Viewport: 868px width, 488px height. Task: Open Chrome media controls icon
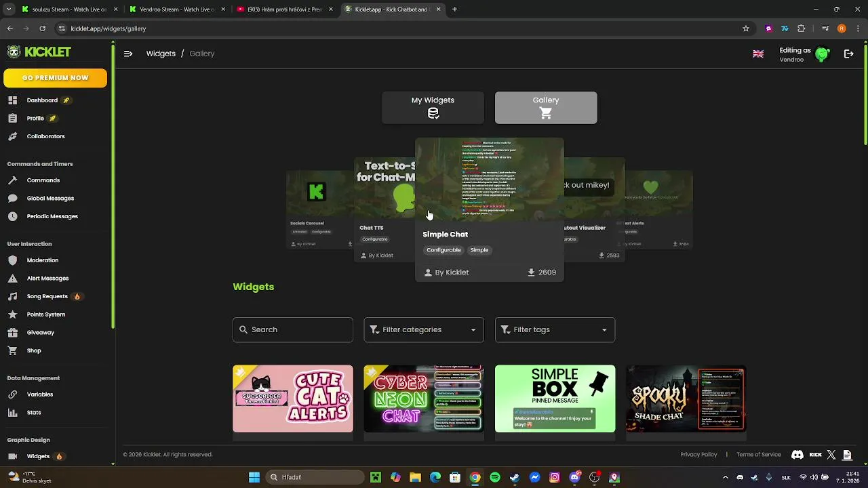click(x=825, y=28)
